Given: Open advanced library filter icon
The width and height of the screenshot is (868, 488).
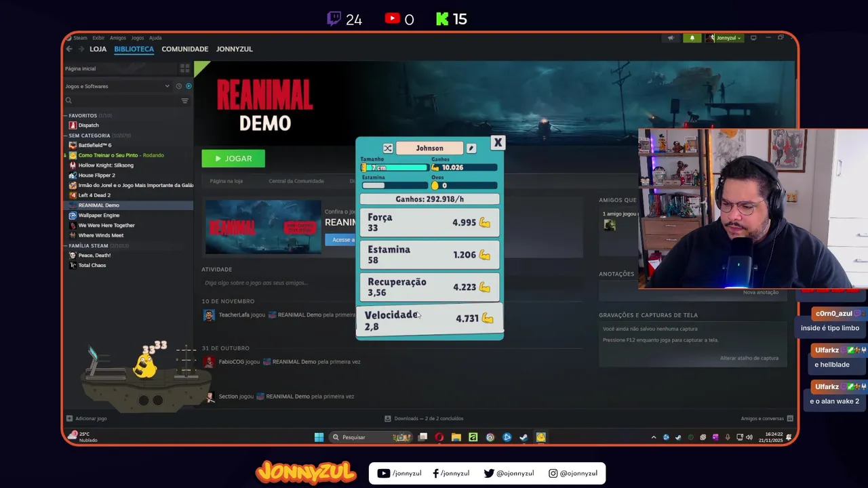Looking at the screenshot, I should pyautogui.click(x=184, y=100).
